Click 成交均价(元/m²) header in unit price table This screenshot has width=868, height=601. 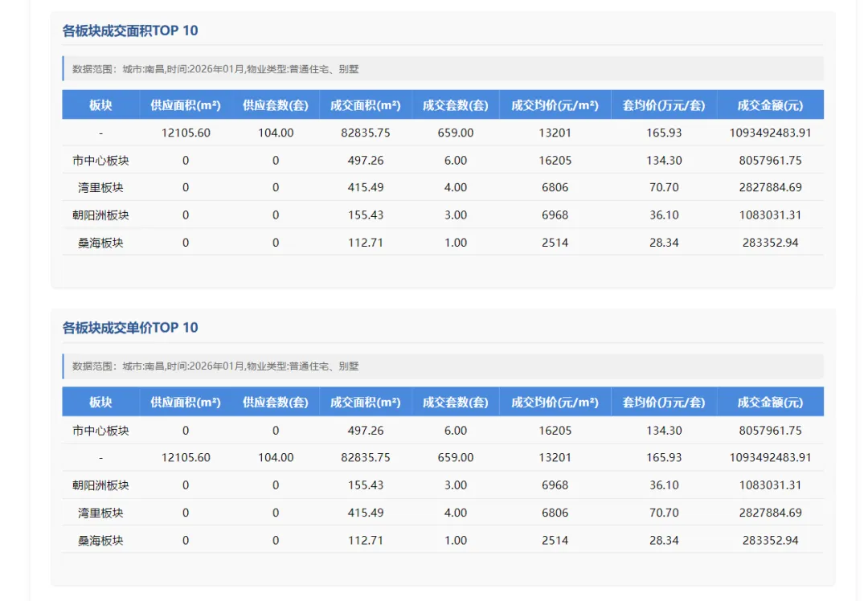point(555,403)
